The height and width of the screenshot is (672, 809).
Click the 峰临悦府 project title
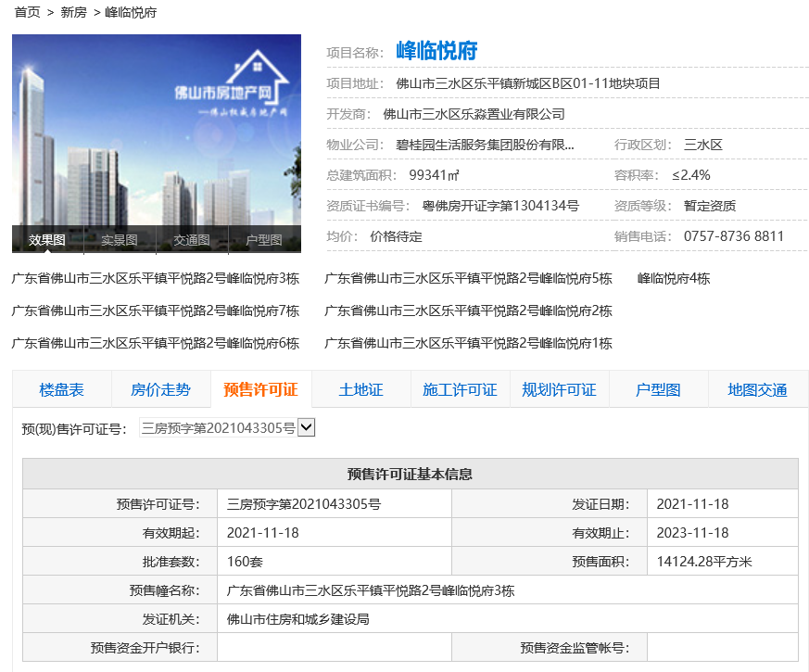[x=436, y=51]
